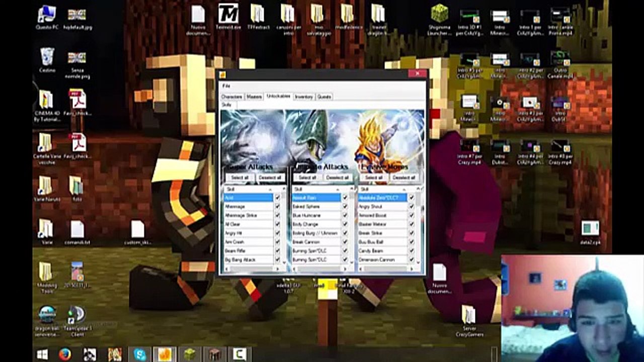Open Outro Canale.mp4 video file
This screenshot has height=362, width=644.
(560, 65)
